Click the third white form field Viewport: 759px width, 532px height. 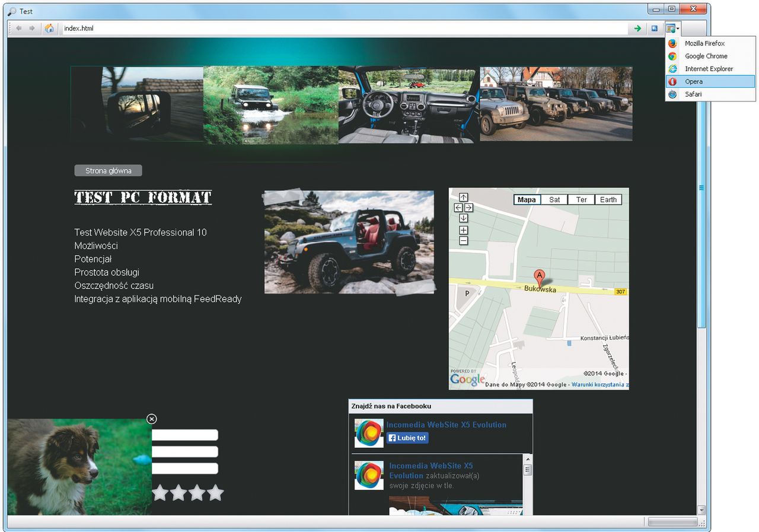[x=185, y=469]
